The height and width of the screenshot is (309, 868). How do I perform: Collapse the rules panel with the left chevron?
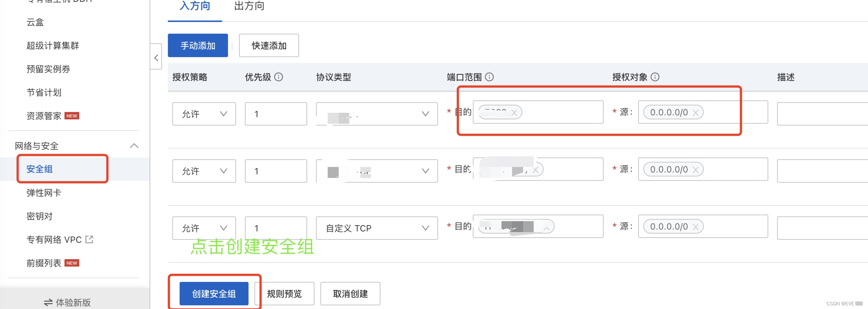156,57
